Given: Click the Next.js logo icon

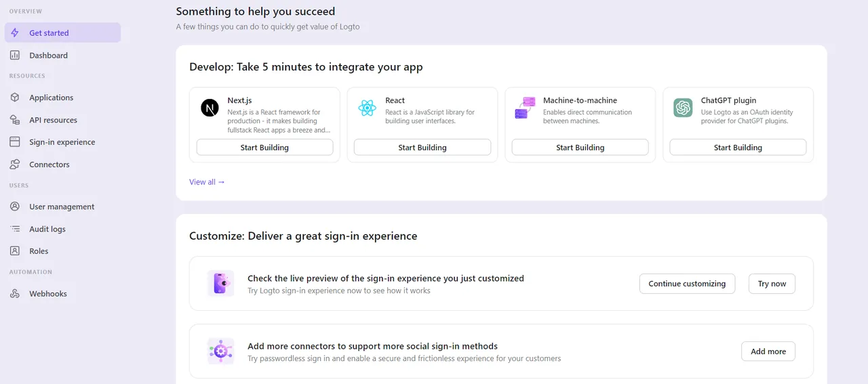Looking at the screenshot, I should pos(210,108).
